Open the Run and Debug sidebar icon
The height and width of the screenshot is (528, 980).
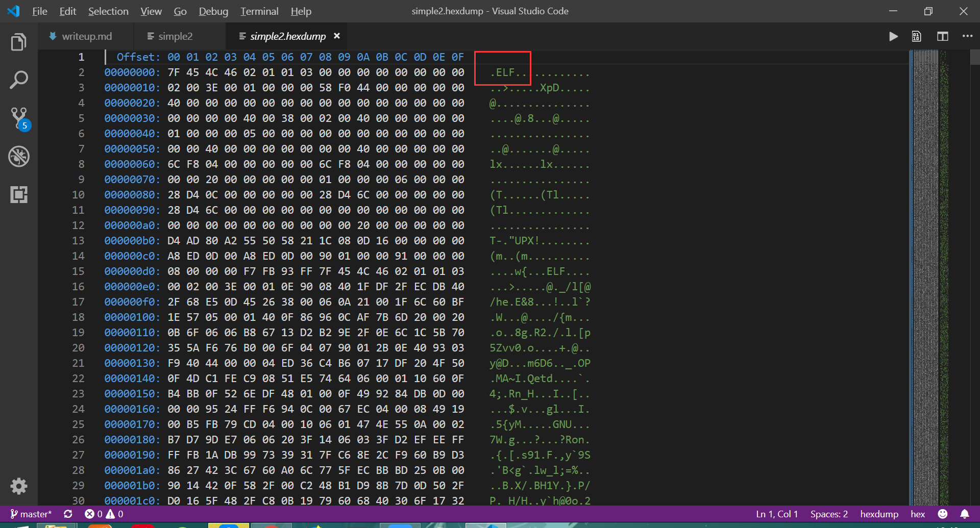point(19,157)
